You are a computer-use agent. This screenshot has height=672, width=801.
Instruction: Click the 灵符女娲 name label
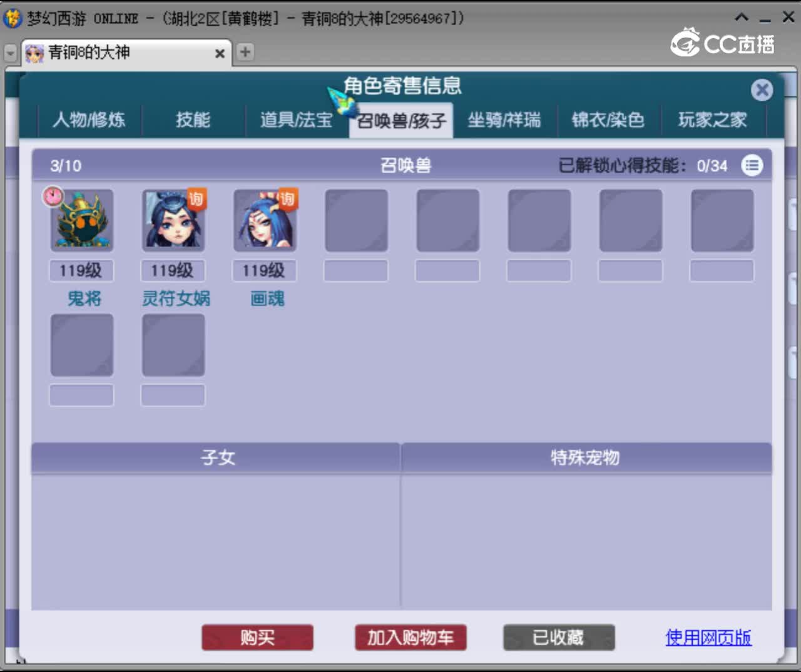(176, 298)
